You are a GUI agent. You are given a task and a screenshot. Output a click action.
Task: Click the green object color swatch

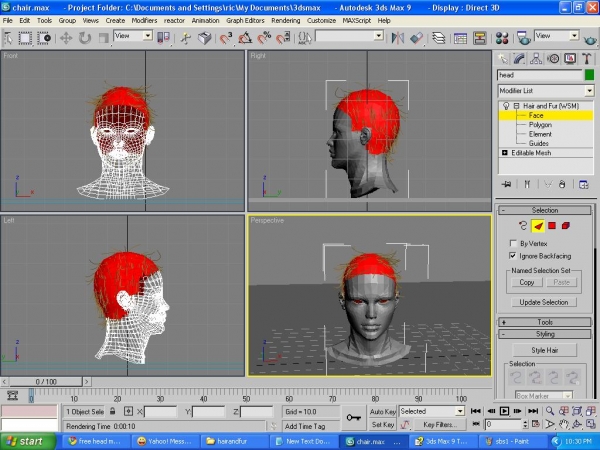pyautogui.click(x=589, y=75)
